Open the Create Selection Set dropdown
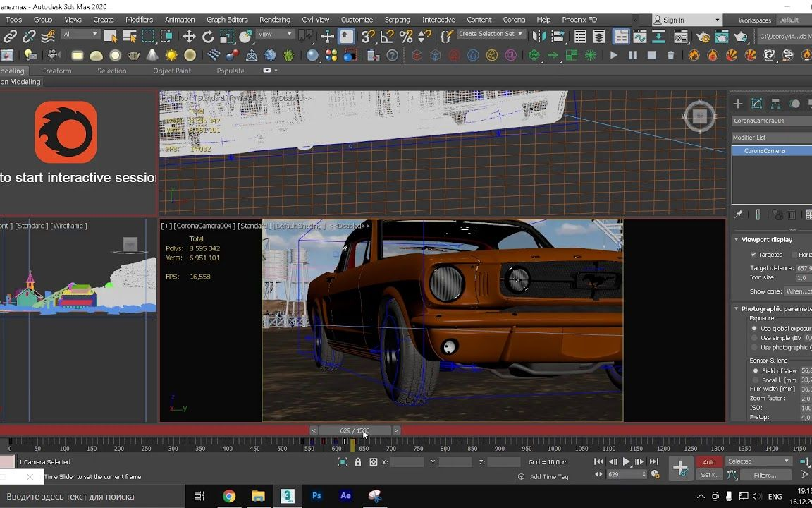Viewport: 812px width, 508px height. [x=491, y=34]
